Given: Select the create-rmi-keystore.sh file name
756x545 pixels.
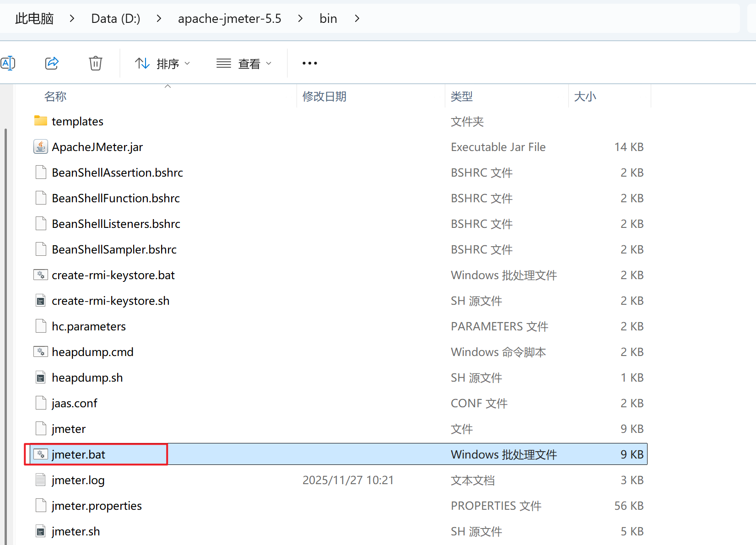Looking at the screenshot, I should click(111, 301).
